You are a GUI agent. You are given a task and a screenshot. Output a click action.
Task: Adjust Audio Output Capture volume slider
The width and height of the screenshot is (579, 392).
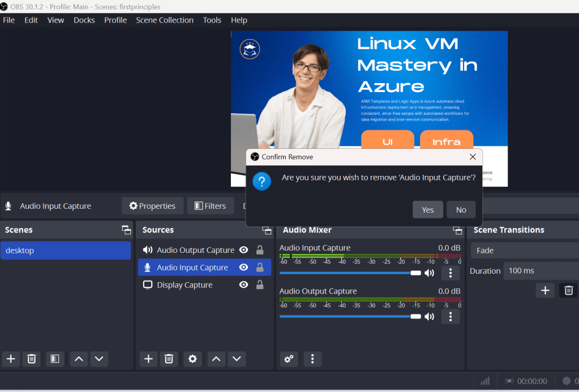(x=350, y=316)
